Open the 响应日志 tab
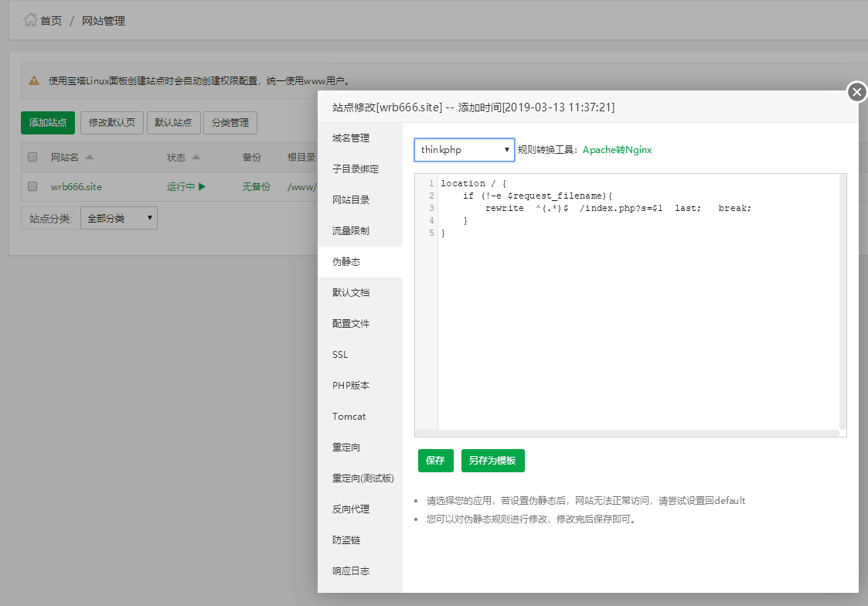This screenshot has height=606, width=868. (x=360, y=571)
